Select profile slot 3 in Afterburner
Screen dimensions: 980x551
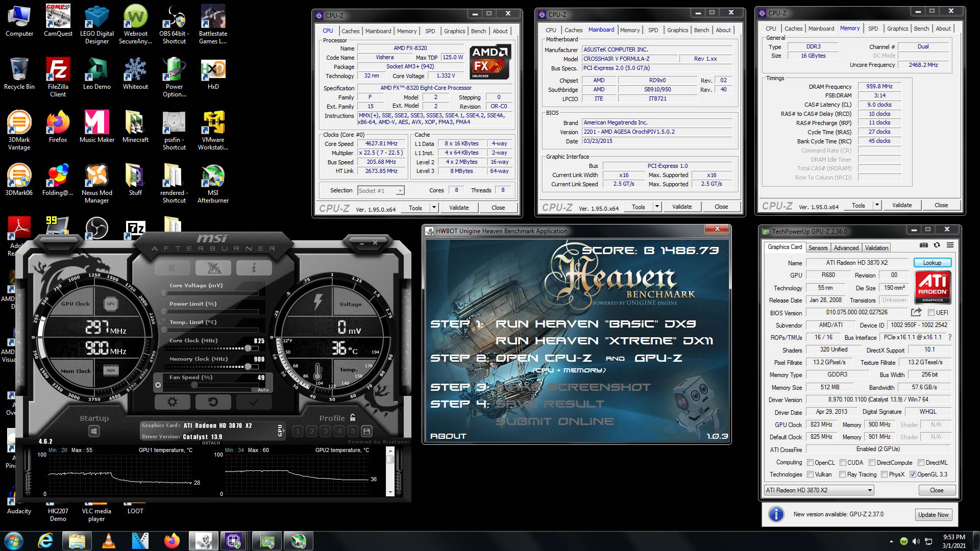coord(326,431)
